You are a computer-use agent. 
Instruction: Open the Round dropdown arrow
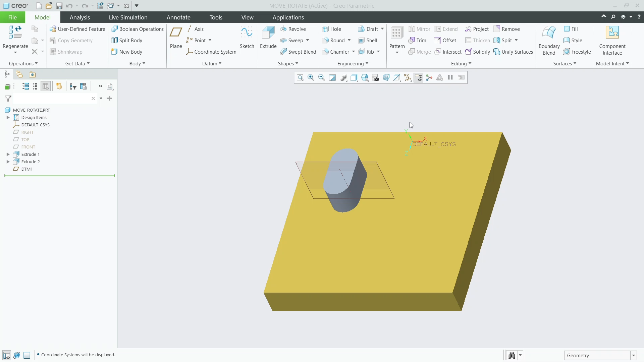[349, 41]
